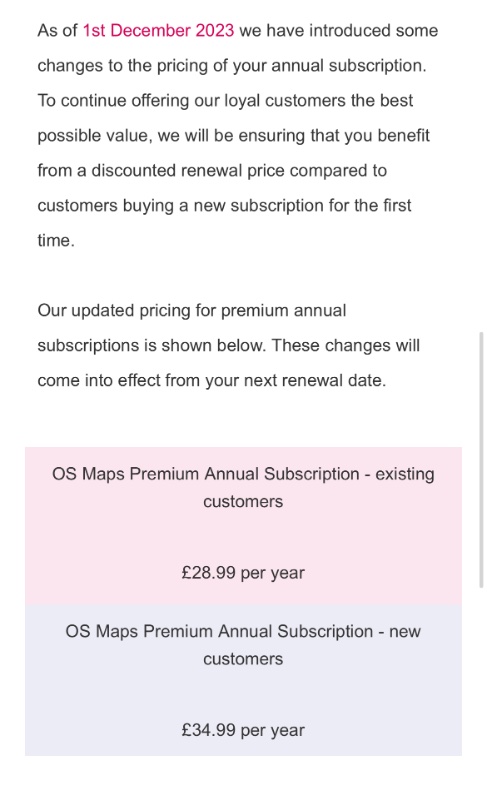Click 'customers buying a new subscription' line
The width and height of the screenshot is (487, 800).
click(x=224, y=206)
